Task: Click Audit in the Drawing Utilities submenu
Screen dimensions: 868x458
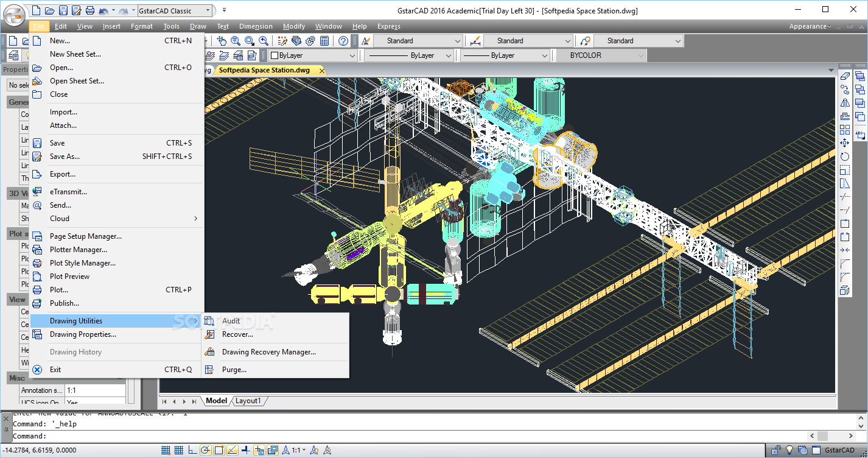Action: pyautogui.click(x=276, y=321)
